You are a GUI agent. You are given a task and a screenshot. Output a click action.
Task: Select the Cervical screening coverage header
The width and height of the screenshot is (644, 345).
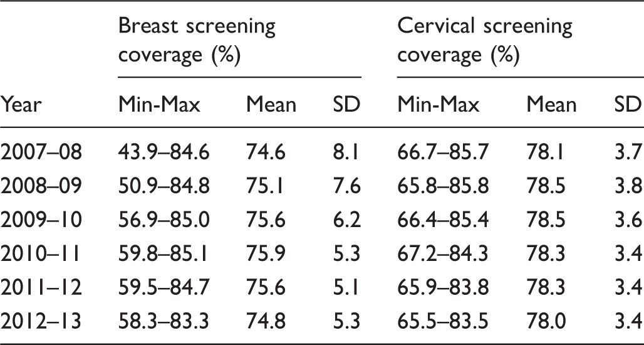[485, 40]
